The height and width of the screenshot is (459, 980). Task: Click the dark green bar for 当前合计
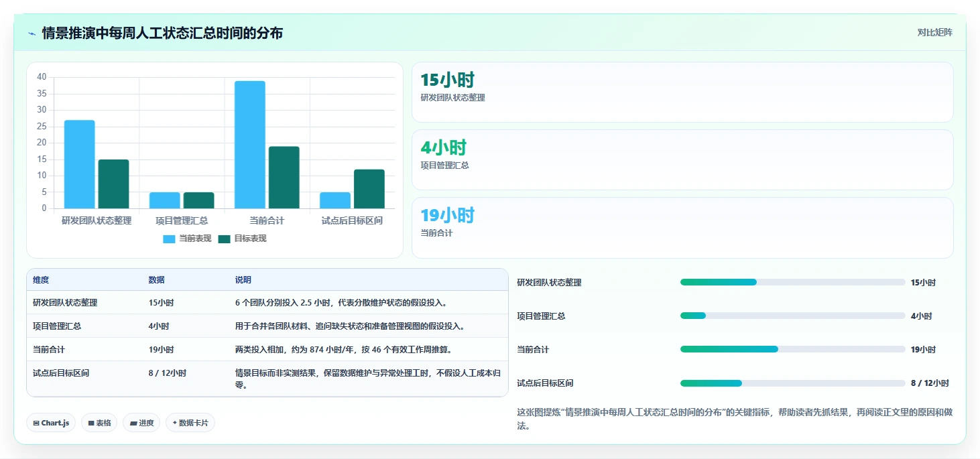[284, 178]
